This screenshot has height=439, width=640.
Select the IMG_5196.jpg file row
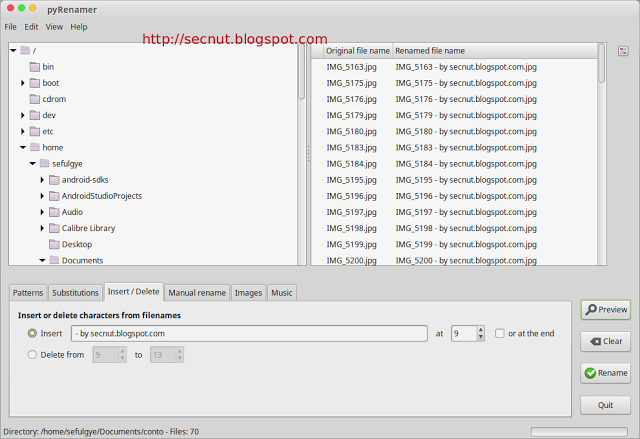[x=454, y=196]
